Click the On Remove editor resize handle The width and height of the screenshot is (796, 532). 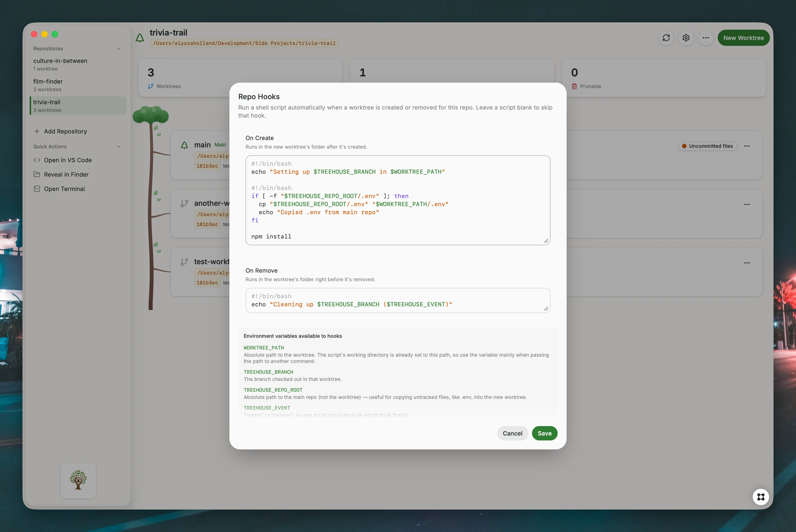[x=546, y=309]
